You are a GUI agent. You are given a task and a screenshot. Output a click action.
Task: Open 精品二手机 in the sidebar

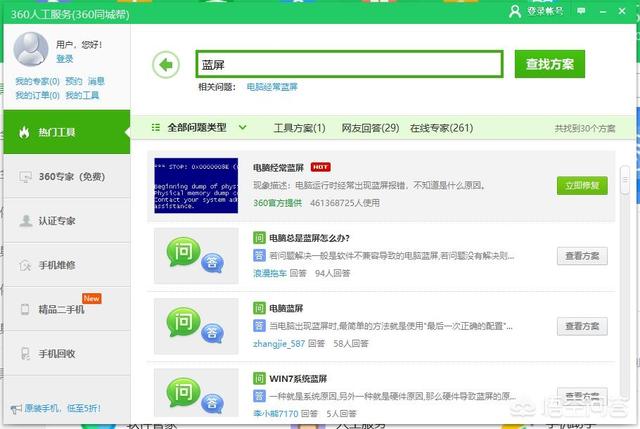pos(67,309)
